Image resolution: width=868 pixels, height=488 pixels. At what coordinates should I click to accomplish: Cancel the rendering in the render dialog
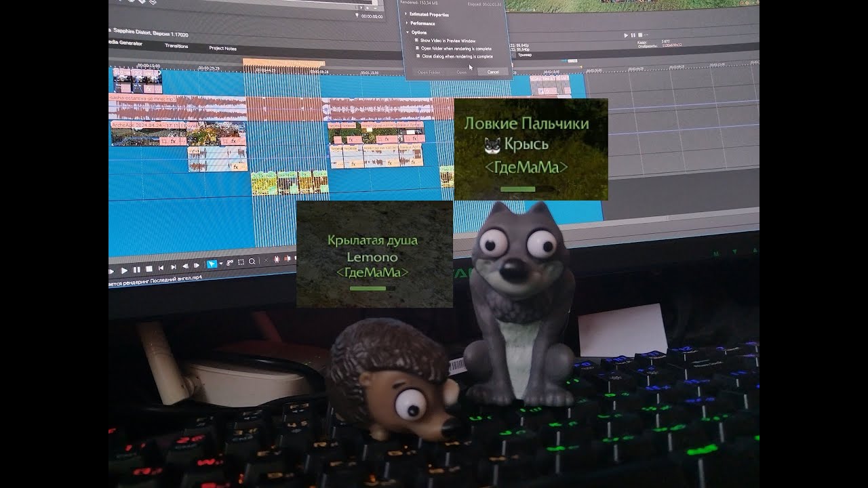pyautogui.click(x=493, y=72)
